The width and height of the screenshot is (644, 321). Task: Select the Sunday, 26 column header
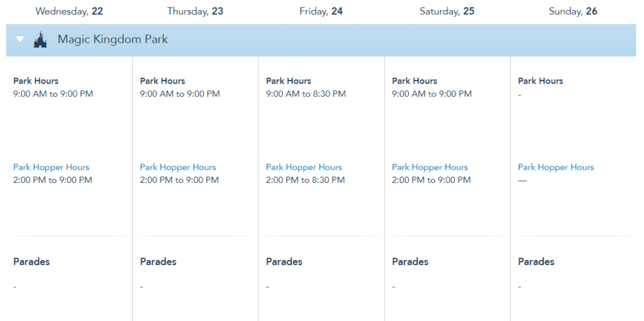click(x=573, y=11)
